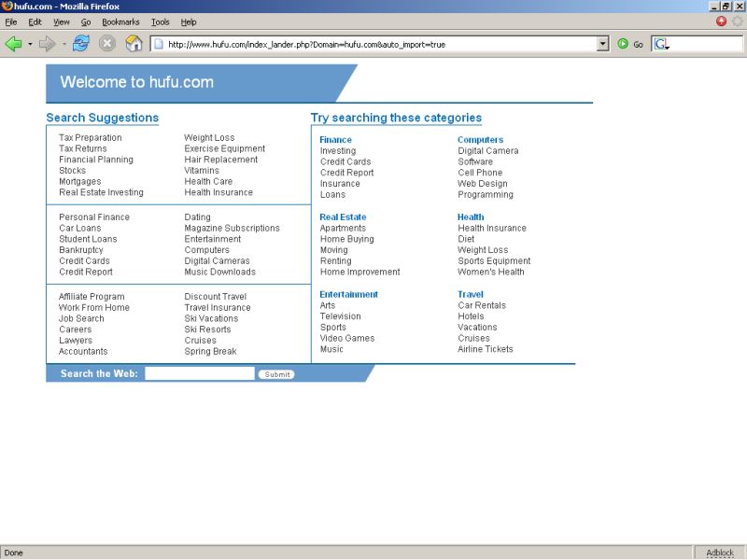
Task: Open the Music Downloads link
Action: click(x=219, y=273)
